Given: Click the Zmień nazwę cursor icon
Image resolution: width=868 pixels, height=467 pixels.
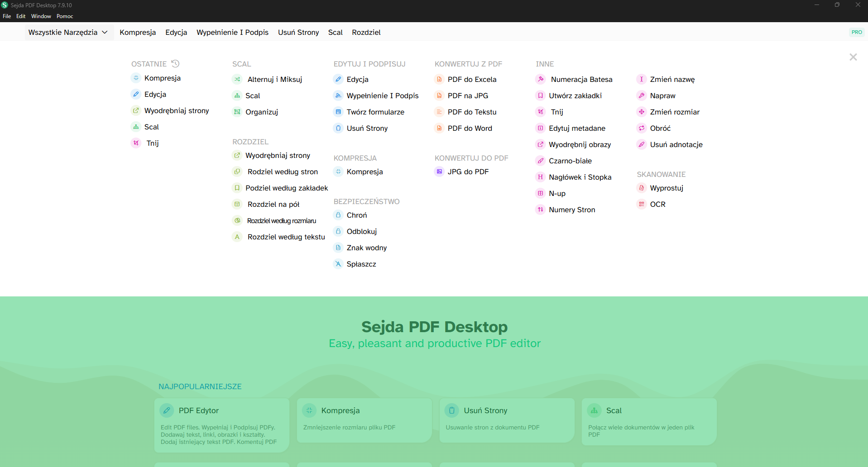Looking at the screenshot, I should click(x=642, y=79).
